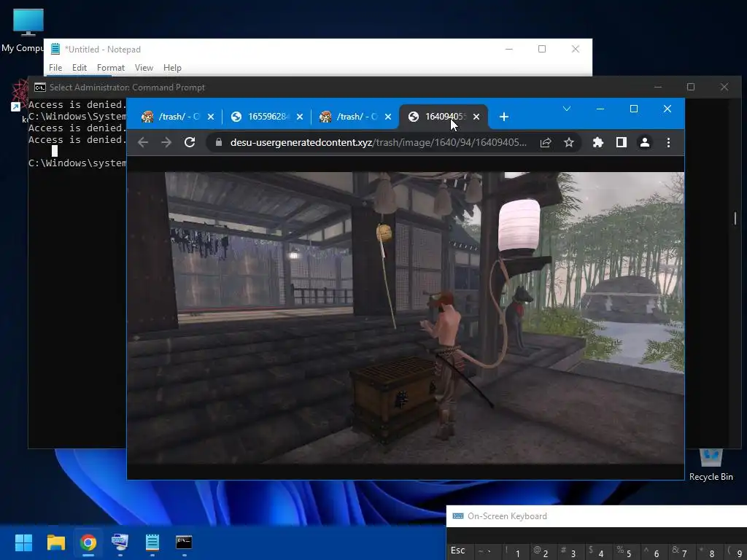Expand the Chrome tab search chevron
Viewport: 747px width, 560px height.
tap(567, 109)
